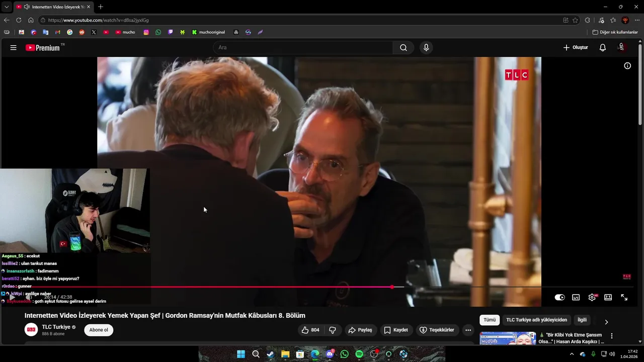Viewport: 644px width, 362px height.
Task: Open the mucho bookmark
Action: tap(125, 32)
